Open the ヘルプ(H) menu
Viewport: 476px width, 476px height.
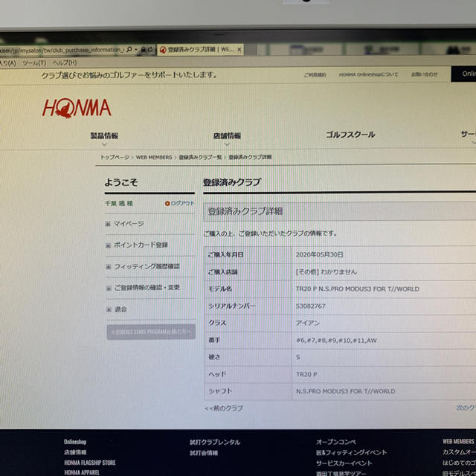click(65, 62)
